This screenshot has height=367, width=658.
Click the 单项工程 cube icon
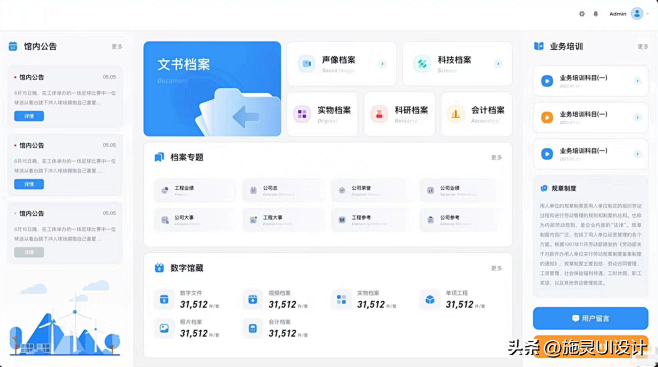[430, 299]
